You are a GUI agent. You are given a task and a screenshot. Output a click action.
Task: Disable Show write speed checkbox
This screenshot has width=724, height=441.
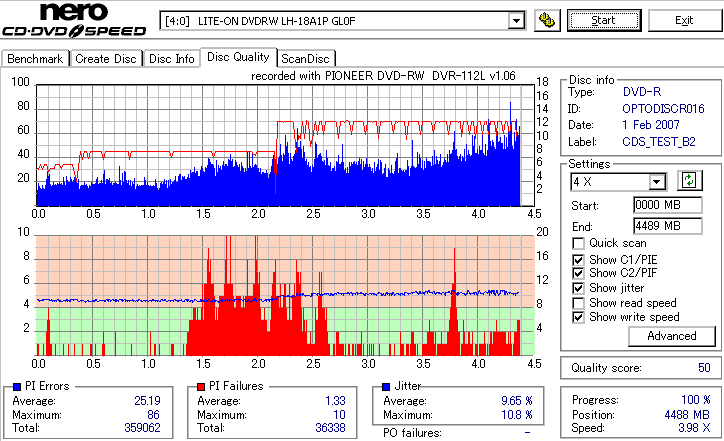point(578,317)
